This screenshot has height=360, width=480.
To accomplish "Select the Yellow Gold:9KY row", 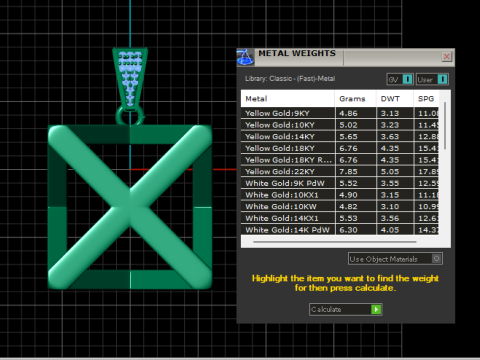I will (x=340, y=113).
